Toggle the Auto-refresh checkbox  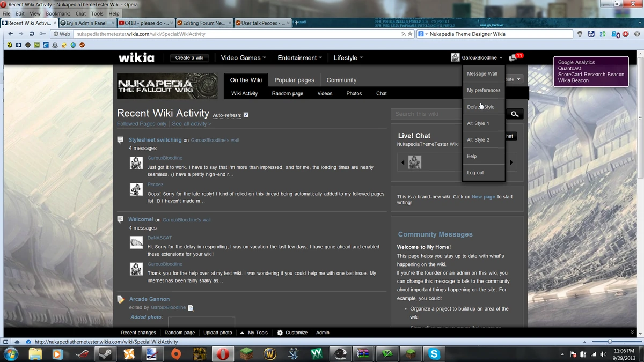[x=245, y=114]
